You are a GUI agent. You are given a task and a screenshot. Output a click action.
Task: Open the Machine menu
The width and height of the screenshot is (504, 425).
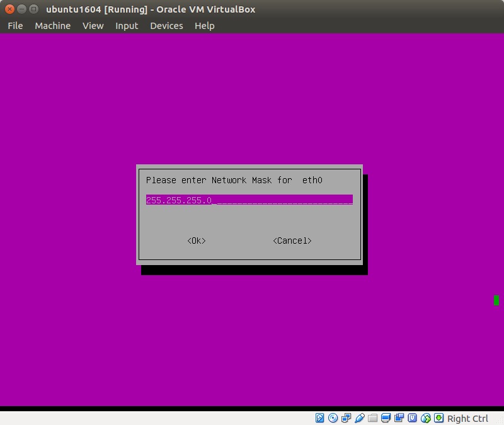point(53,26)
